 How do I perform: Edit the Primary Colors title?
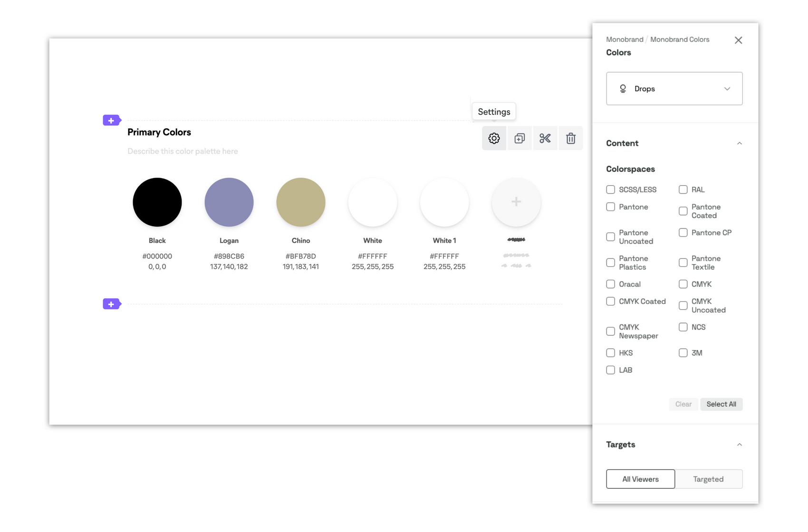click(x=159, y=132)
